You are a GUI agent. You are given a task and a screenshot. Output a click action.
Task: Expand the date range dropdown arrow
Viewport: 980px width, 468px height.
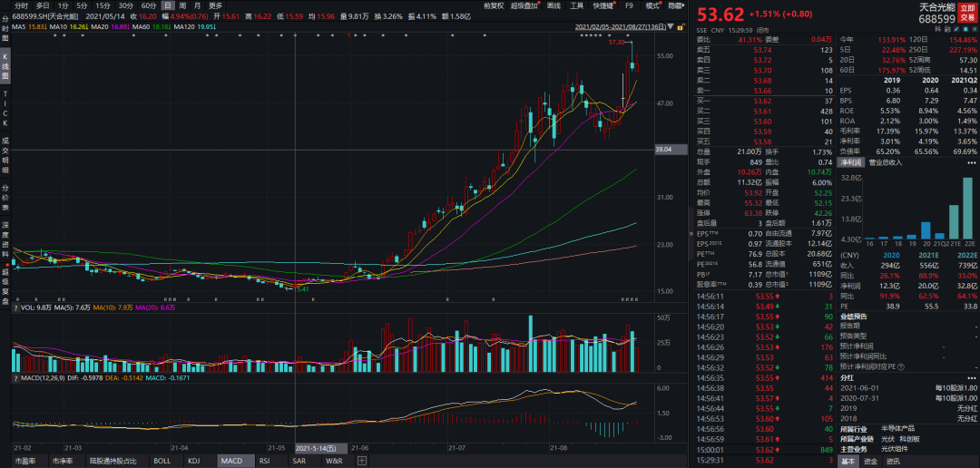[x=671, y=27]
